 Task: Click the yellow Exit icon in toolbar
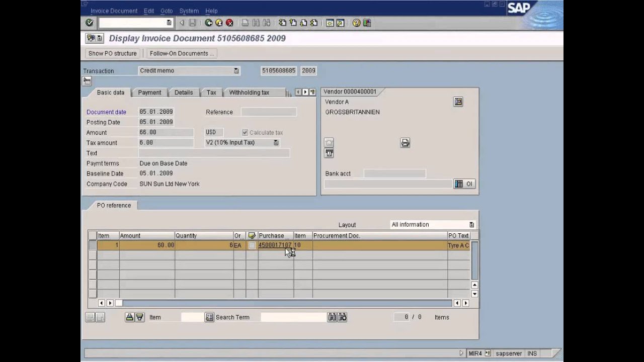click(x=219, y=23)
